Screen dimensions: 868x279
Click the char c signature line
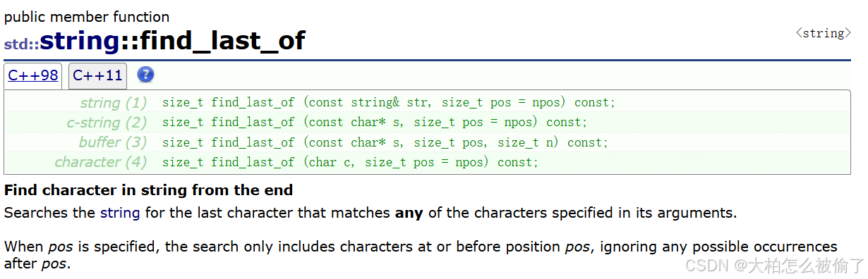(350, 162)
